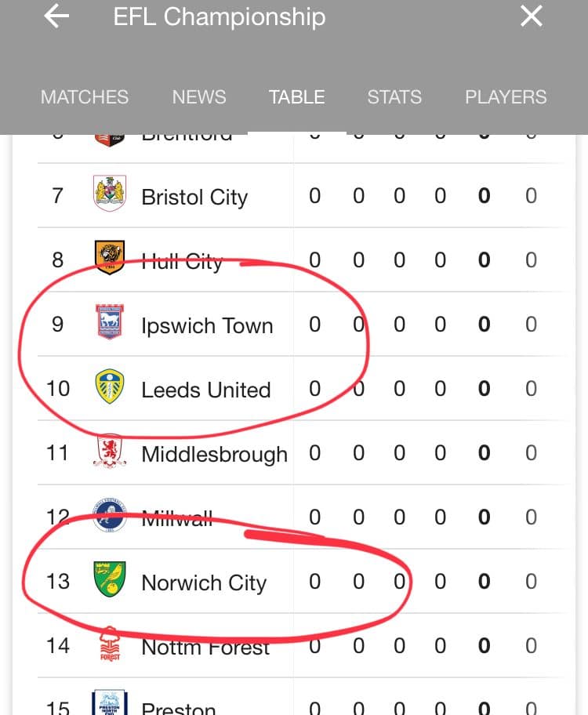This screenshot has width=588, height=715.
Task: Close the EFL Championship panel
Action: coord(532,16)
